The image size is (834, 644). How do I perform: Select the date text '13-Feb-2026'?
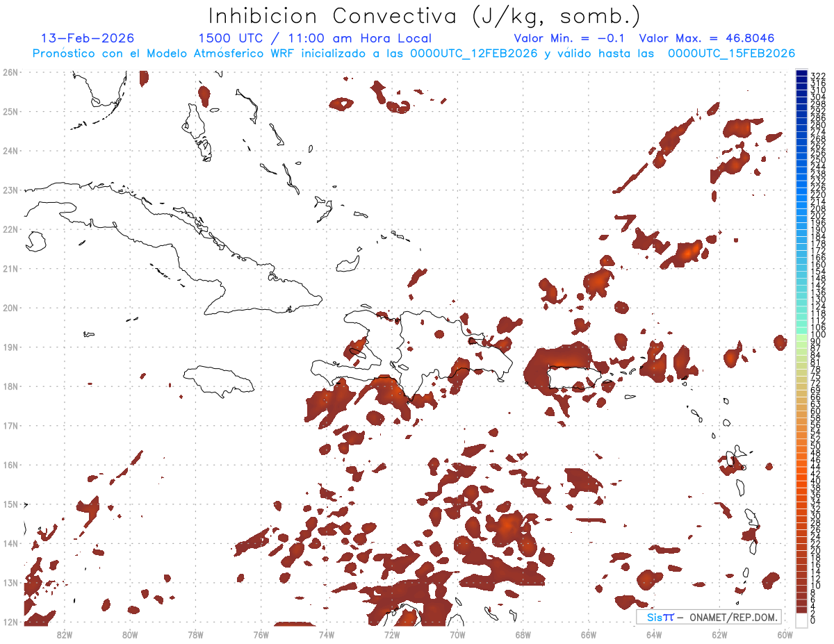[88, 38]
